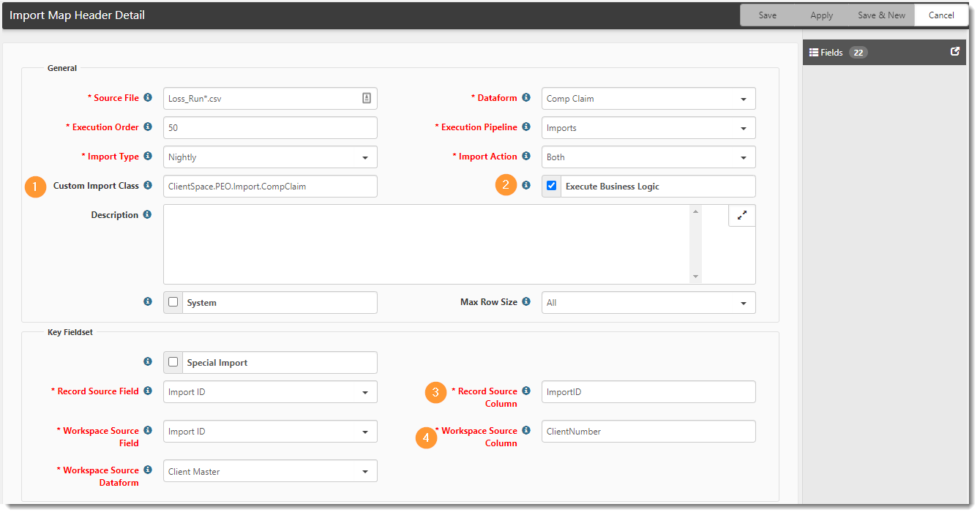Click the file picker icon in Source File field

[x=367, y=98]
